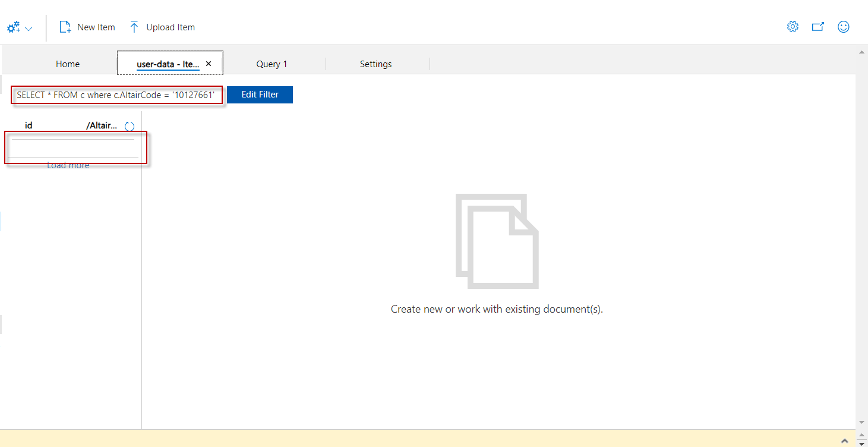Click the Load more link

pyautogui.click(x=68, y=165)
